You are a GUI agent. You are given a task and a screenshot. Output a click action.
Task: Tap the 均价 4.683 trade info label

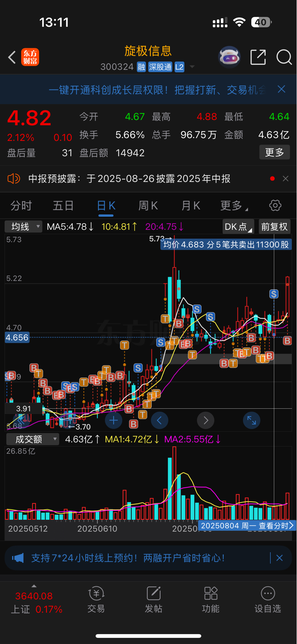coord(226,244)
